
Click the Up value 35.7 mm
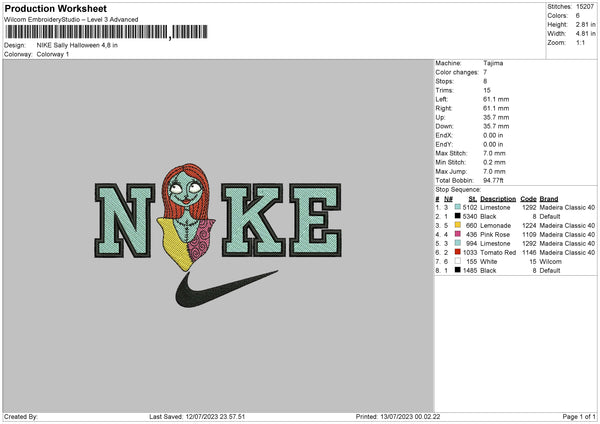496,117
